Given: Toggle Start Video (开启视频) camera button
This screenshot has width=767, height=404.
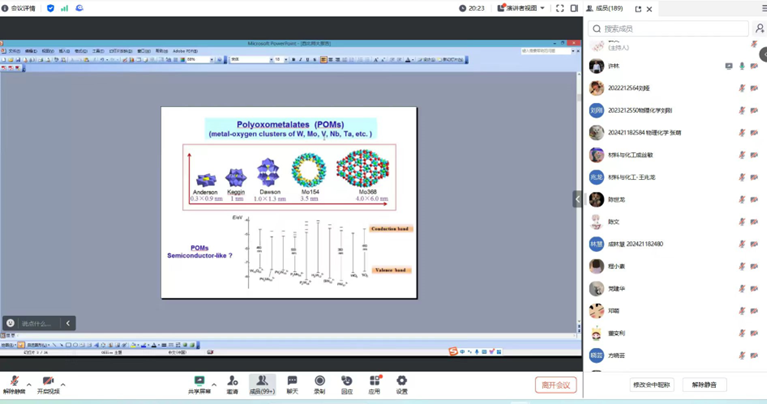Looking at the screenshot, I should (47, 384).
